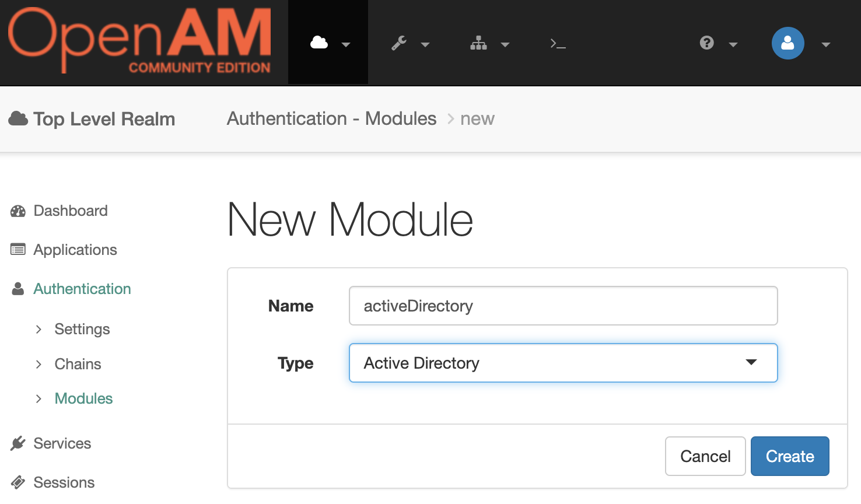Click the OpenAM Community Edition logo
Viewport: 861px width, 504px height.
click(139, 41)
